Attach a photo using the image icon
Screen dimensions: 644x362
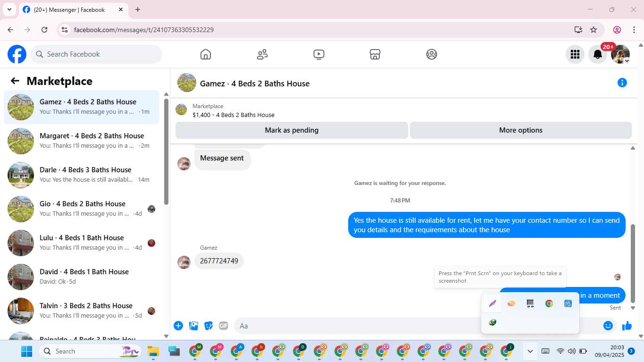193,326
